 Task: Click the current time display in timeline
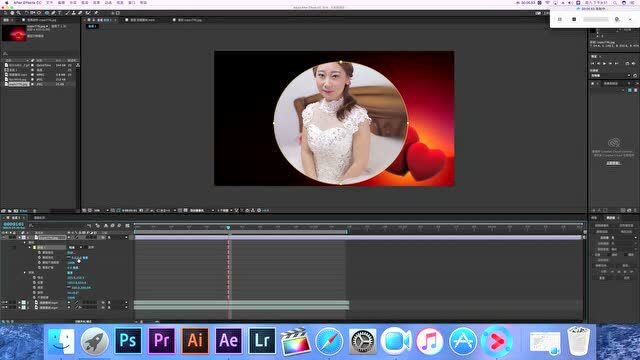pyautogui.click(x=13, y=224)
